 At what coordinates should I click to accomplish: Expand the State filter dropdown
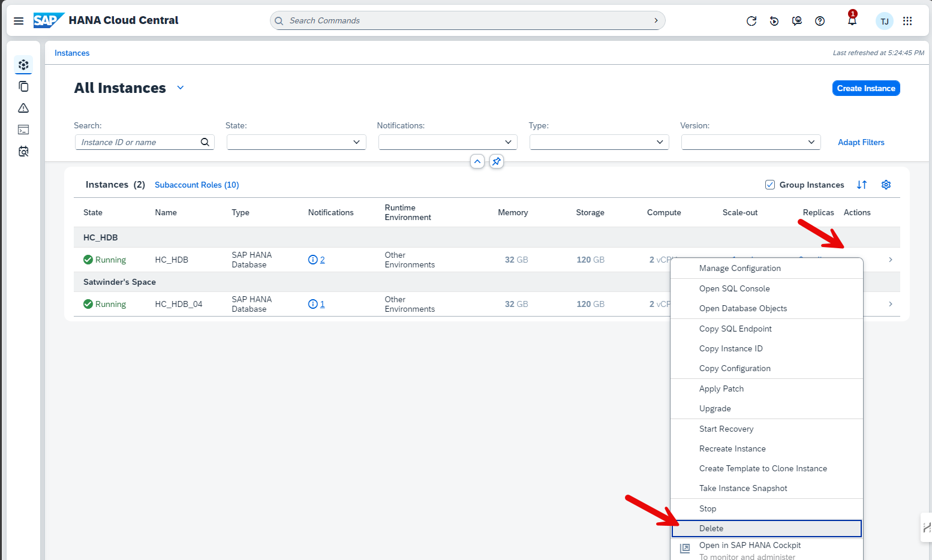point(296,142)
